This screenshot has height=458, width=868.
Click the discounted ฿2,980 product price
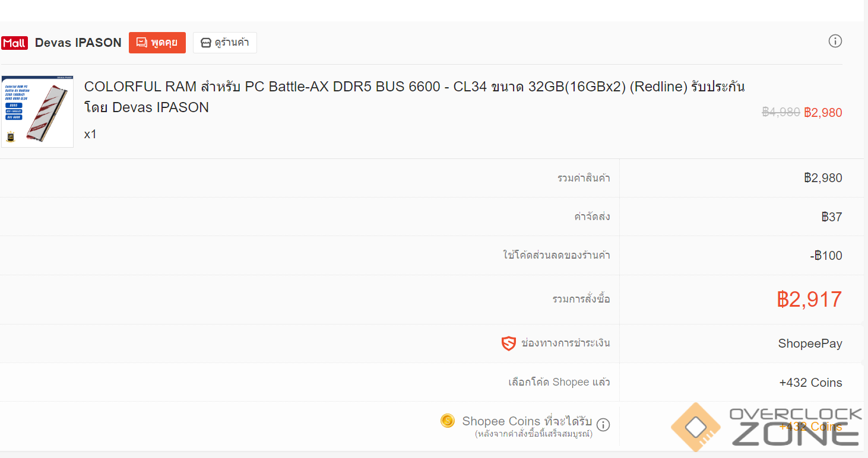[823, 113]
